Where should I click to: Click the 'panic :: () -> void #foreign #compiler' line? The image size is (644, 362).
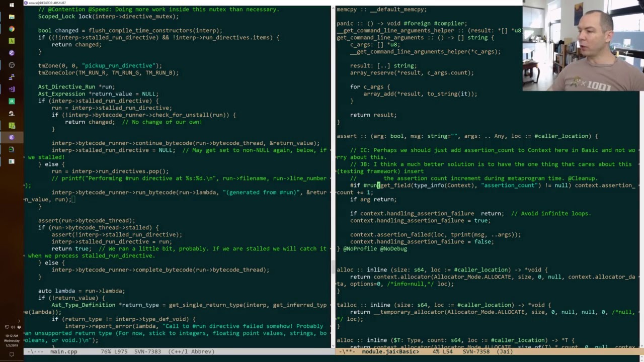(402, 23)
